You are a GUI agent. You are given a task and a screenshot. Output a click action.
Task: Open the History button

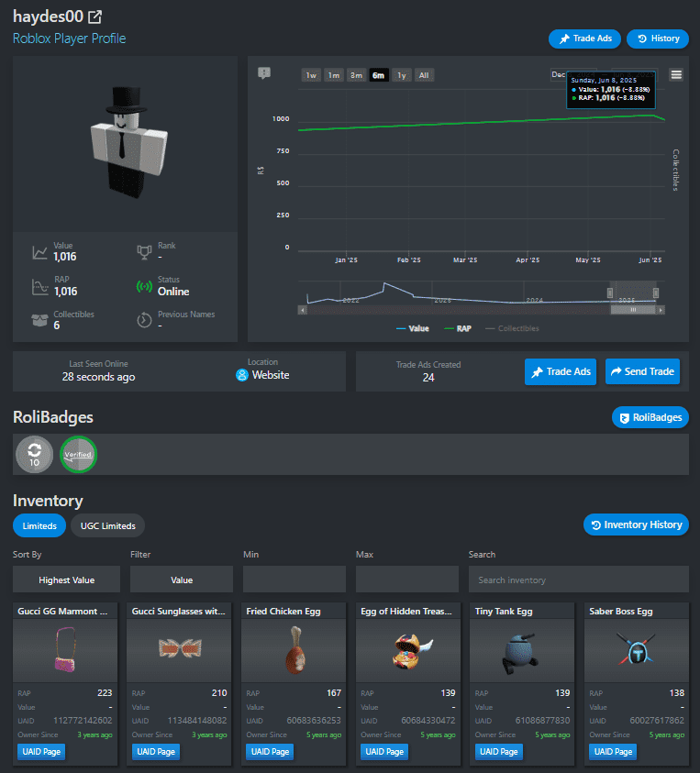658,39
